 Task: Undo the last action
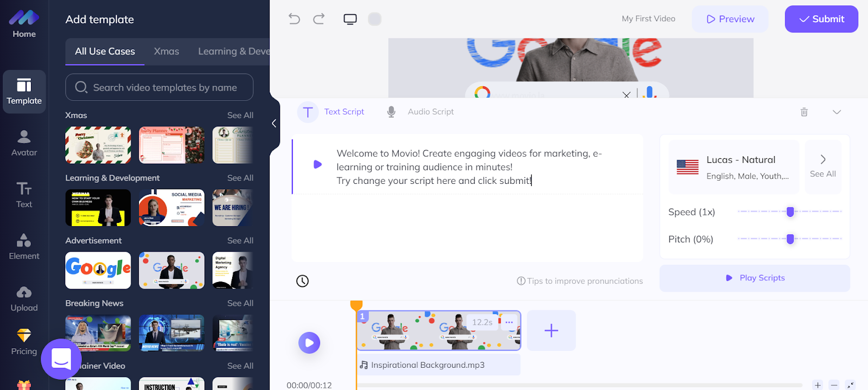click(x=294, y=19)
